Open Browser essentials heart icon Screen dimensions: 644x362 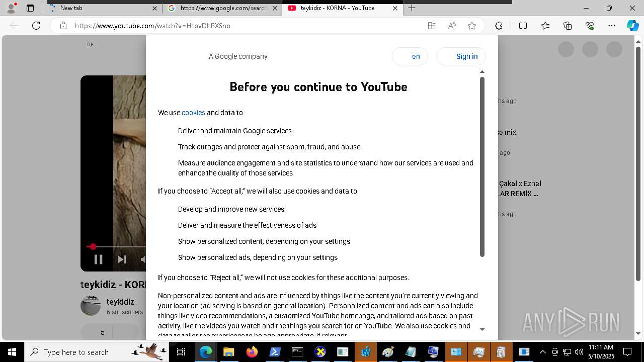point(590,26)
